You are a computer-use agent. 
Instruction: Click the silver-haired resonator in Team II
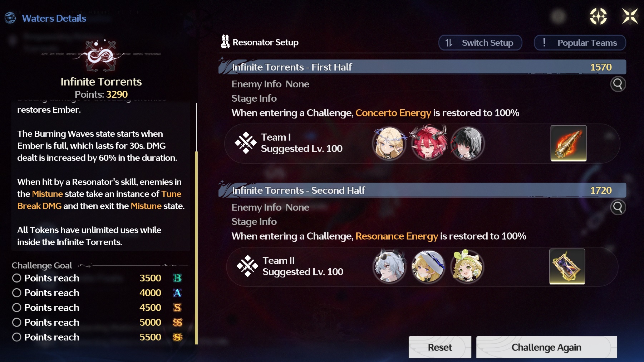(389, 267)
